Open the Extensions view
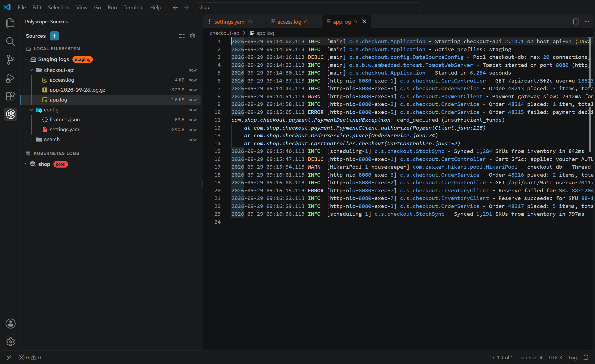595x364 pixels. click(x=10, y=96)
